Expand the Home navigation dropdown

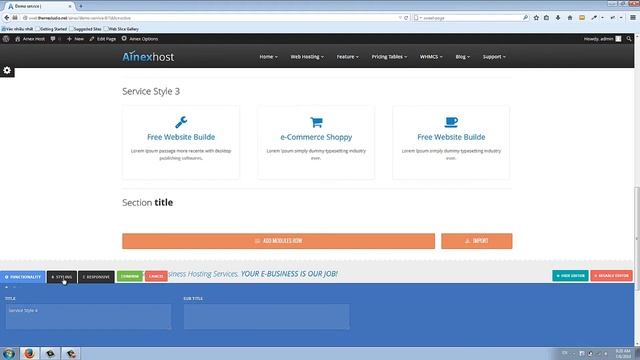coord(268,57)
